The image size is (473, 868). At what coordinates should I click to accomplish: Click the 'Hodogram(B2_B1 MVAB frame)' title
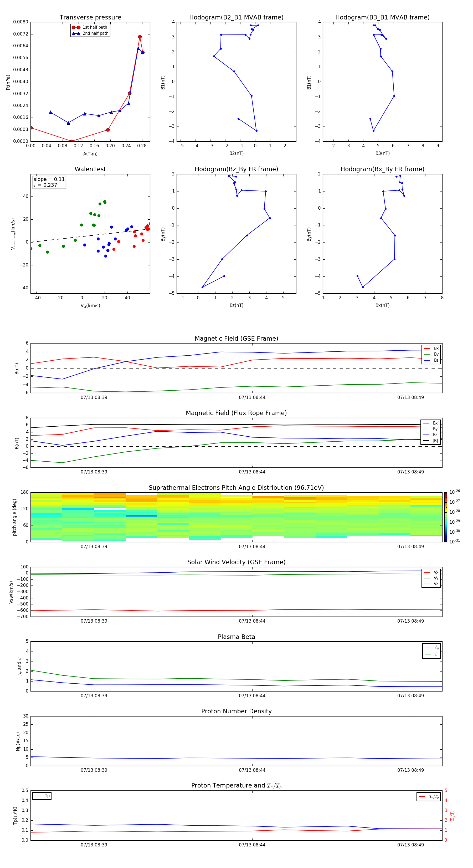click(236, 18)
